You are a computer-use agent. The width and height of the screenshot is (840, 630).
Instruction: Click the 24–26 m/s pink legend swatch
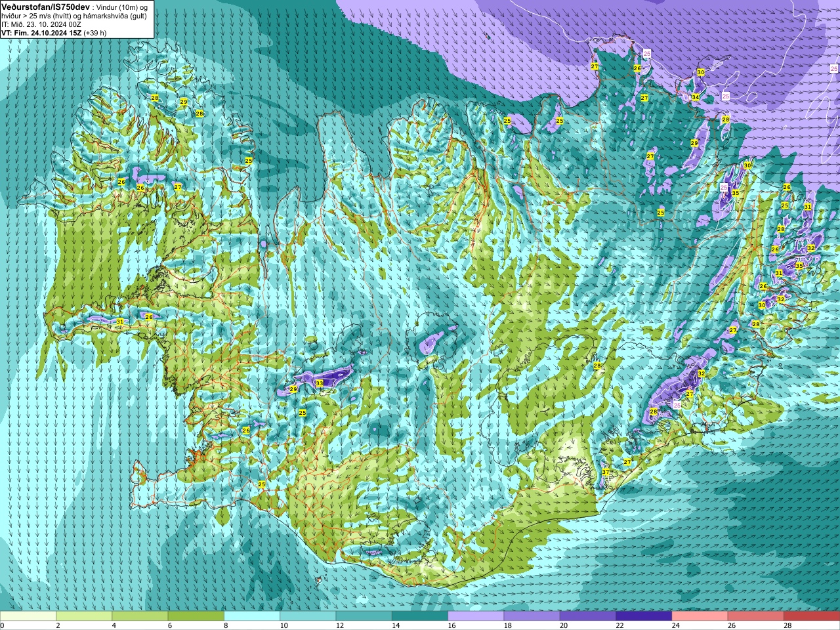[700, 616]
